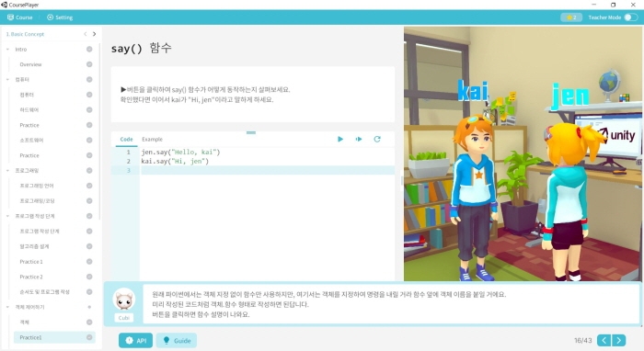Open the Practice 1 lesson
The width and height of the screenshot is (644, 351).
(30, 262)
